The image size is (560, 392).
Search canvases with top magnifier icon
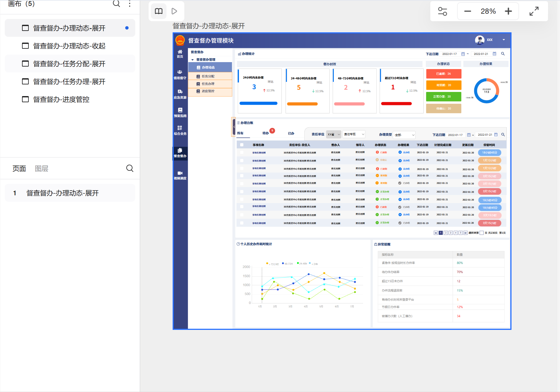point(116,4)
